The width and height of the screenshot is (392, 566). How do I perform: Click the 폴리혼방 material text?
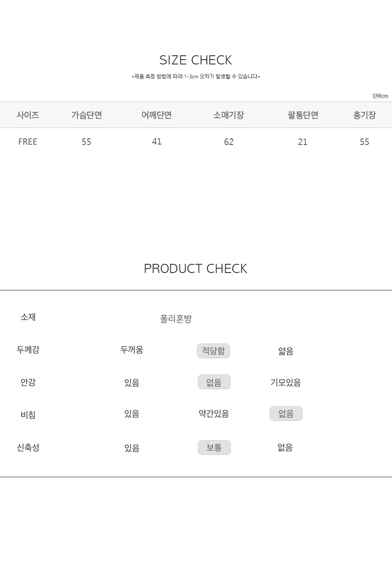click(x=176, y=319)
